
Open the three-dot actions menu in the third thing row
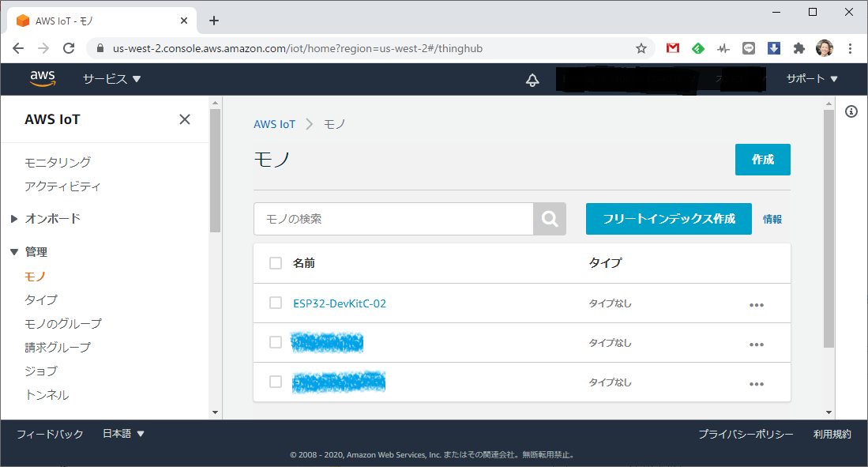756,384
